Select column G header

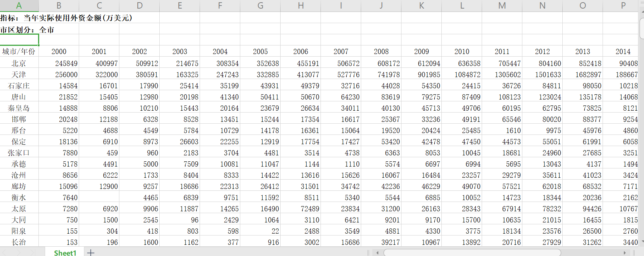tap(260, 6)
